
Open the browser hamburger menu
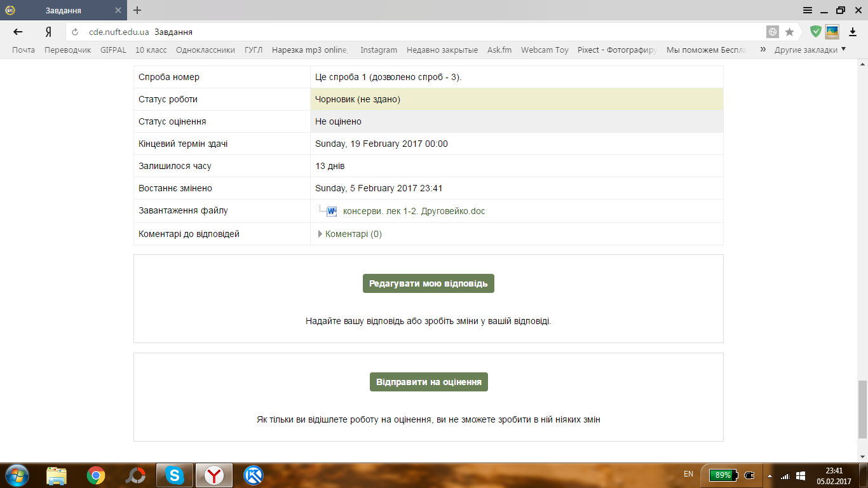808,10
